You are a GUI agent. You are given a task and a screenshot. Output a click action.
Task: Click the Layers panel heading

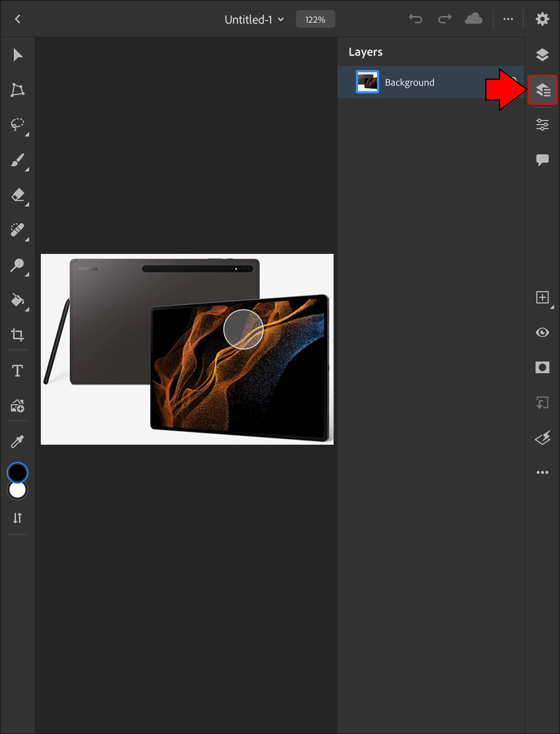click(366, 52)
